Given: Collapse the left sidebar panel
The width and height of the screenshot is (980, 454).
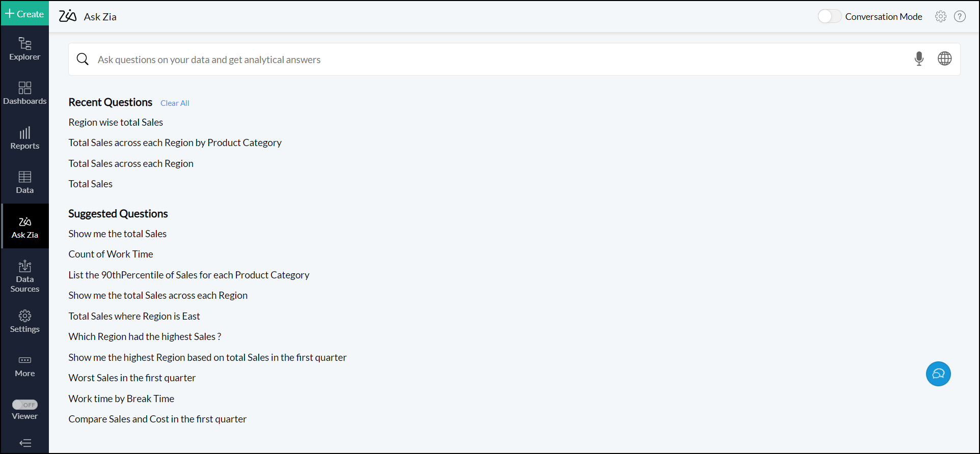Looking at the screenshot, I should [25, 443].
